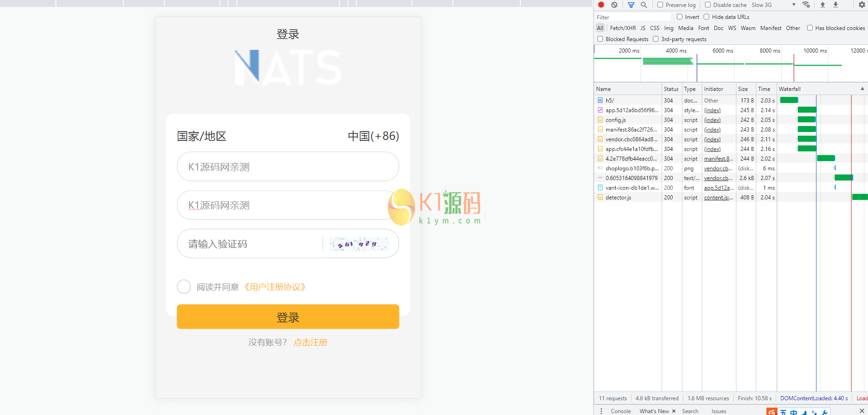This screenshot has height=415, width=868.
Task: Click the stylesheet icon for app.5d12a6bd56f96
Action: [x=600, y=110]
